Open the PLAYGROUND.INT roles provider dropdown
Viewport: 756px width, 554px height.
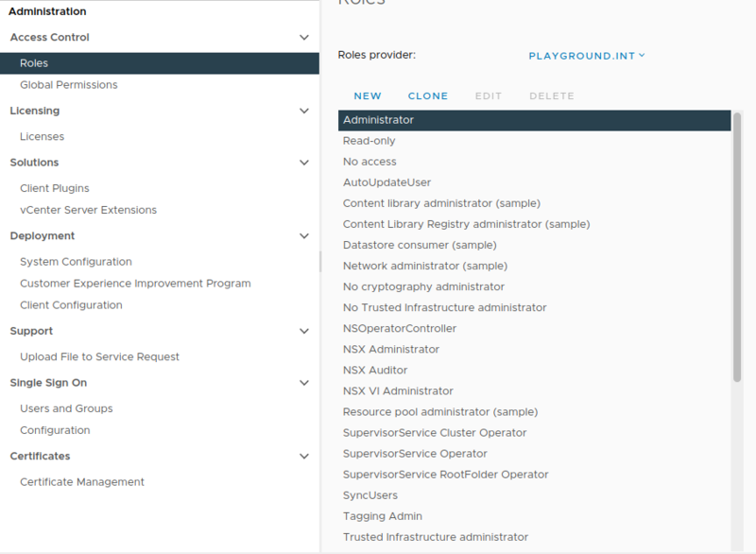(x=586, y=56)
